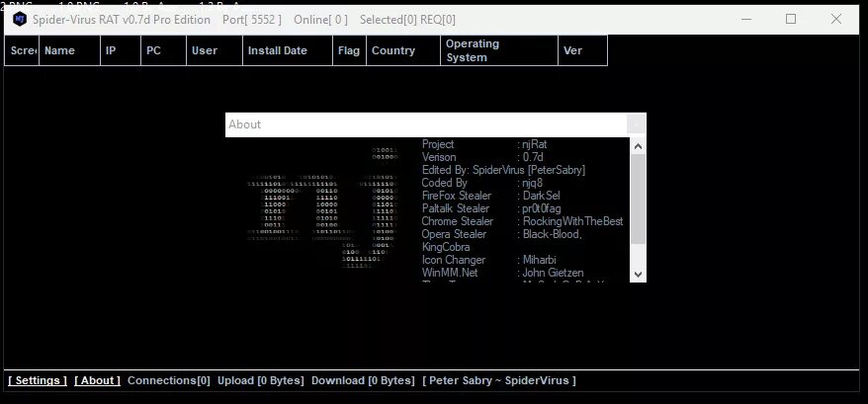Click the About scrollbar down arrow
868x404 pixels.
[638, 274]
